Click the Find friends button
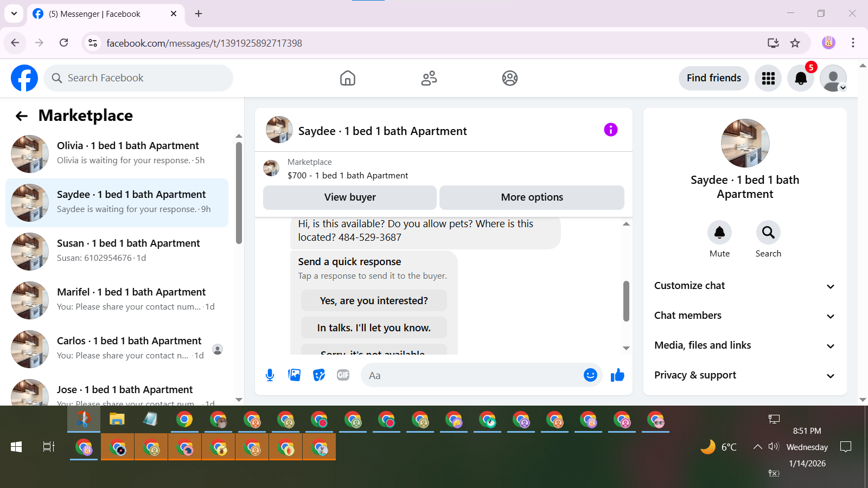The width and height of the screenshot is (868, 488). pyautogui.click(x=713, y=78)
